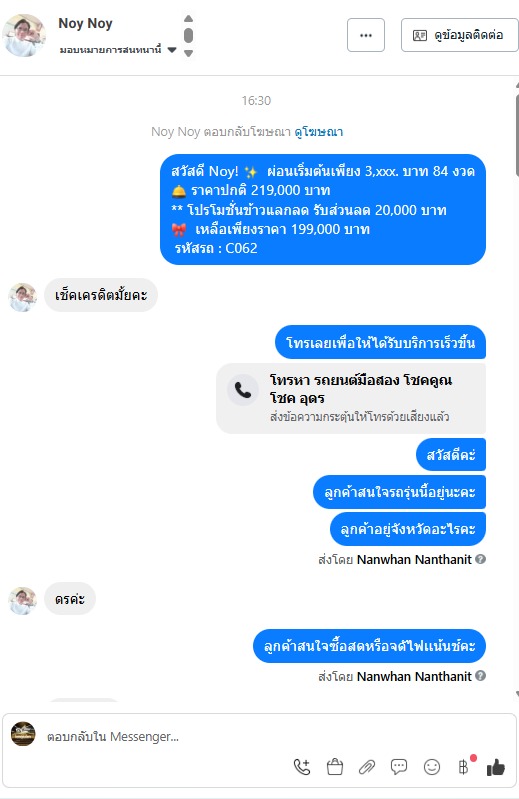The image size is (519, 799).
Task: Click the ดูข้อมูลติดต่อ button
Action: point(460,35)
